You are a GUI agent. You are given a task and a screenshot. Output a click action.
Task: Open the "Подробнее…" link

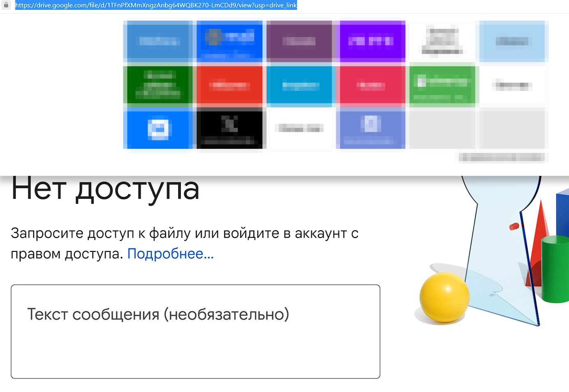point(170,254)
